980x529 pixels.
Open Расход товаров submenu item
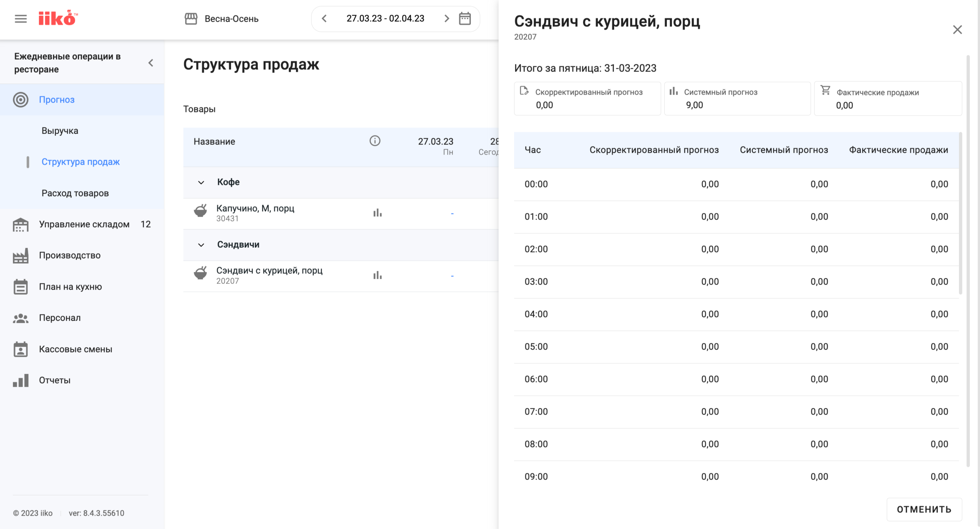pos(75,193)
